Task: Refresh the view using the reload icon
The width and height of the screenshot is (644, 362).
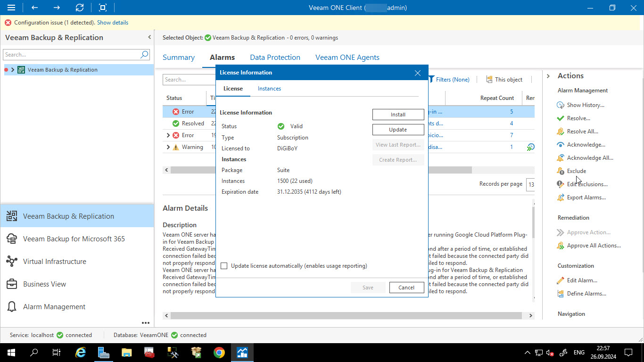Action: (x=80, y=8)
